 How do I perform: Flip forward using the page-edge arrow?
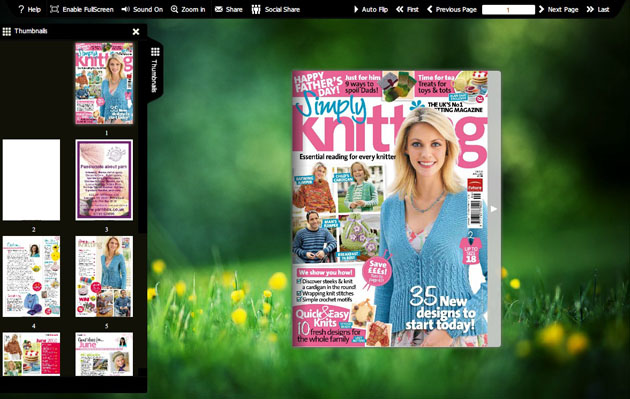494,209
